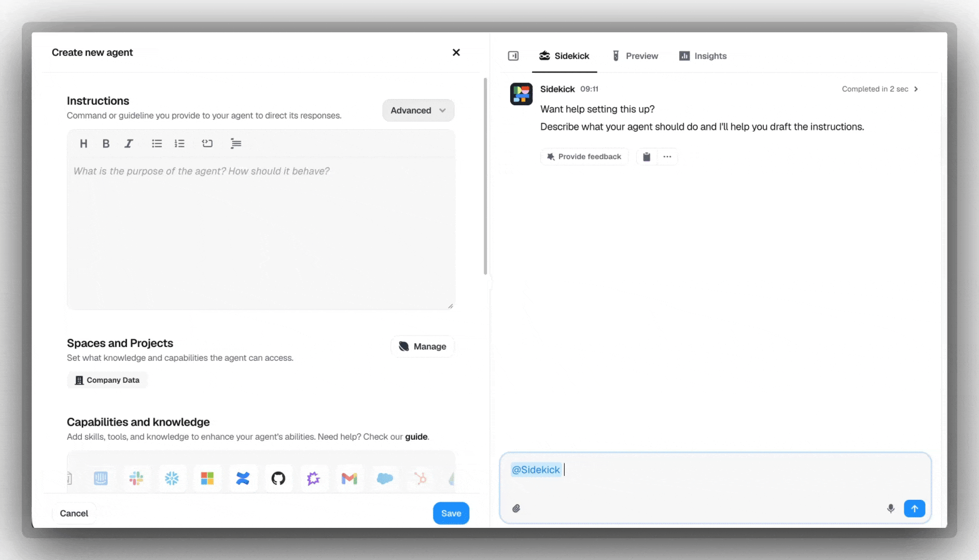Click the bracket icon in instructions toolbar
Image resolution: width=979 pixels, height=560 pixels.
coord(207,144)
